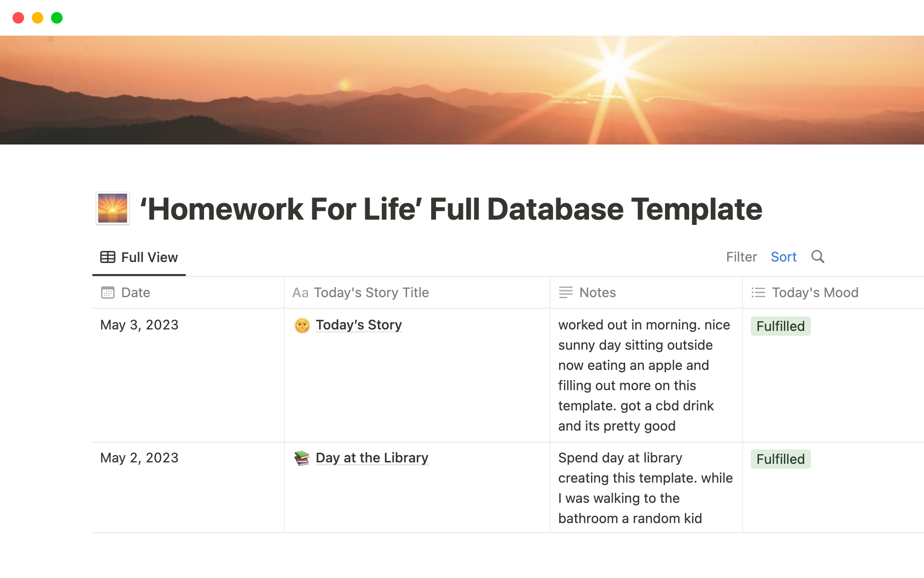Open the Sort menu
This screenshot has height=578, width=924.
pos(783,257)
